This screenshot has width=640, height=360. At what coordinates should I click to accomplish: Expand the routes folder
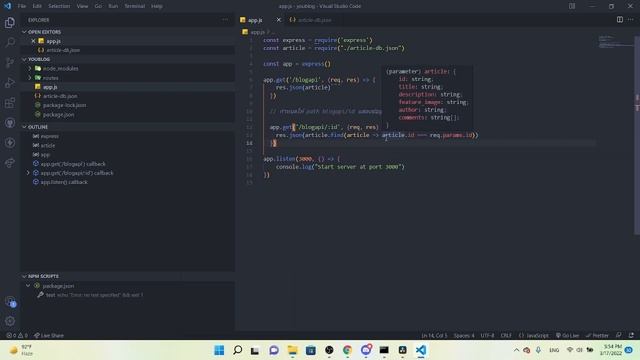[30, 78]
